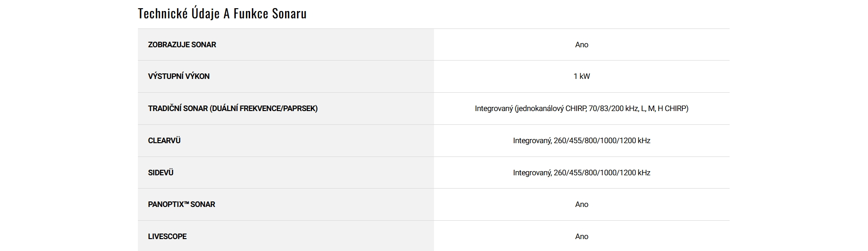Click the Ano value for LiveScope
The image size is (868, 251).
(x=582, y=236)
